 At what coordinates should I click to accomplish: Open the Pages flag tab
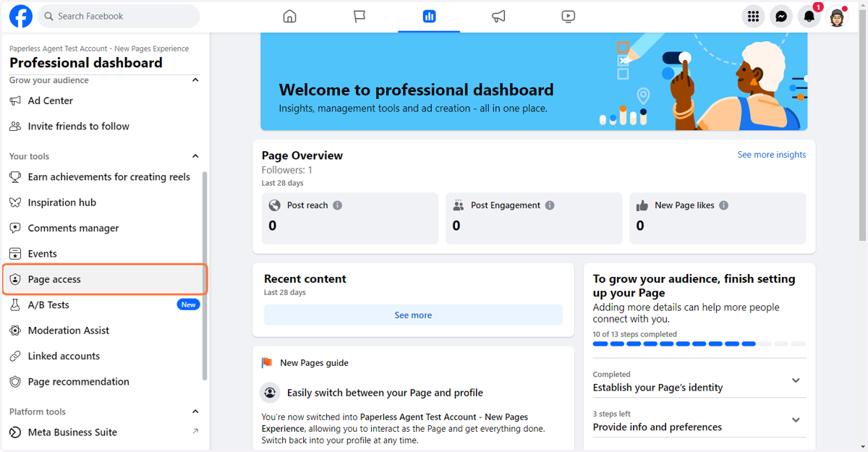coord(359,16)
